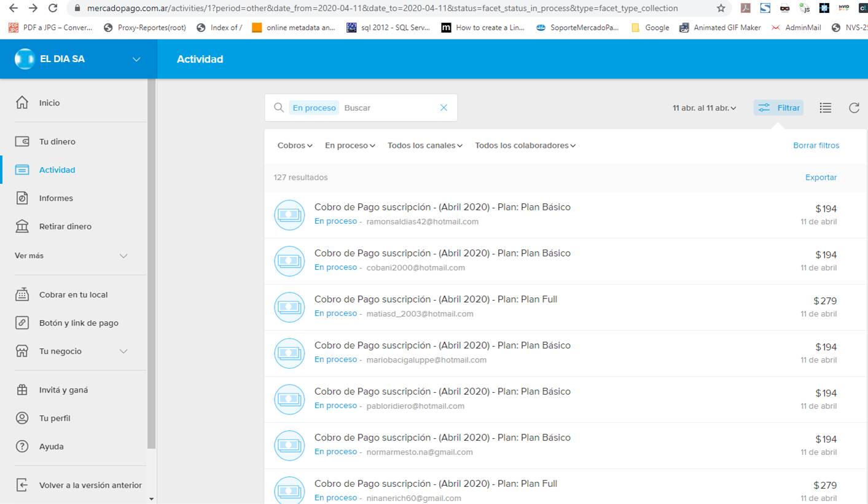
Task: Open 'Botón y link de pago' menu item
Action: (79, 323)
